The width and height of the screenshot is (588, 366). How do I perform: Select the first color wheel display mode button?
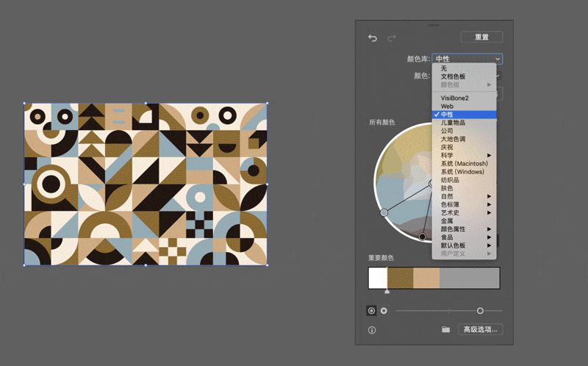(371, 311)
